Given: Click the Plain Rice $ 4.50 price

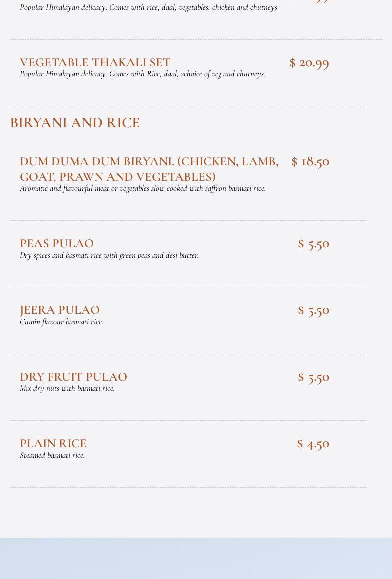Looking at the screenshot, I should (313, 444).
